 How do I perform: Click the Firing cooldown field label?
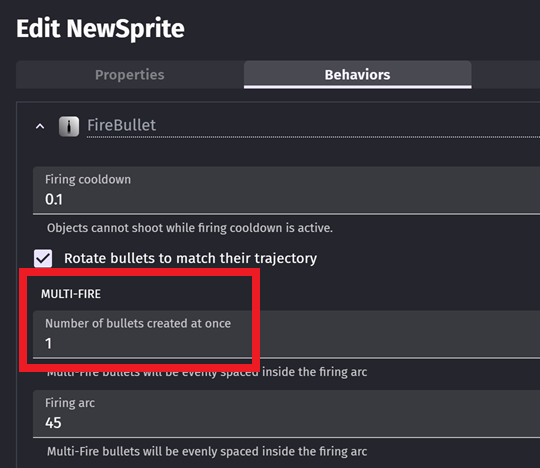88,180
